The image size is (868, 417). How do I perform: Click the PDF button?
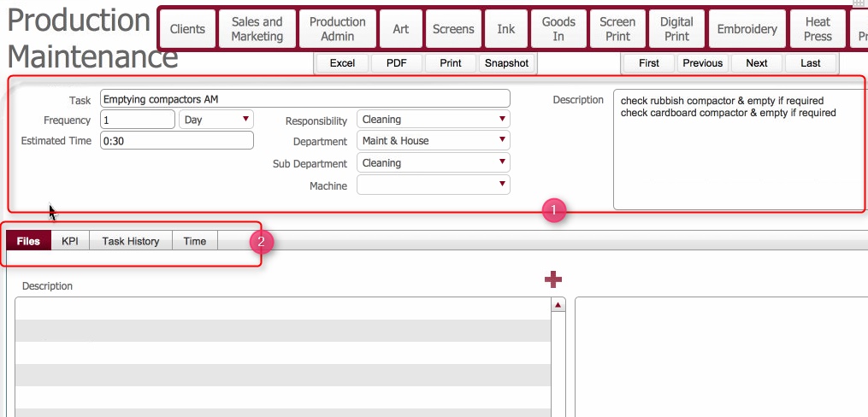[x=397, y=63]
